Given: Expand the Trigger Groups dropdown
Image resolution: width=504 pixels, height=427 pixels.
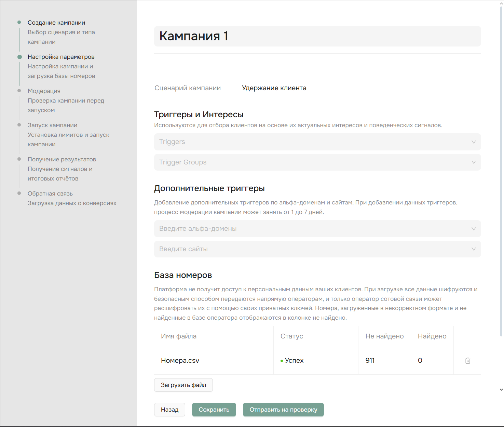Looking at the screenshot, I should pos(317,162).
